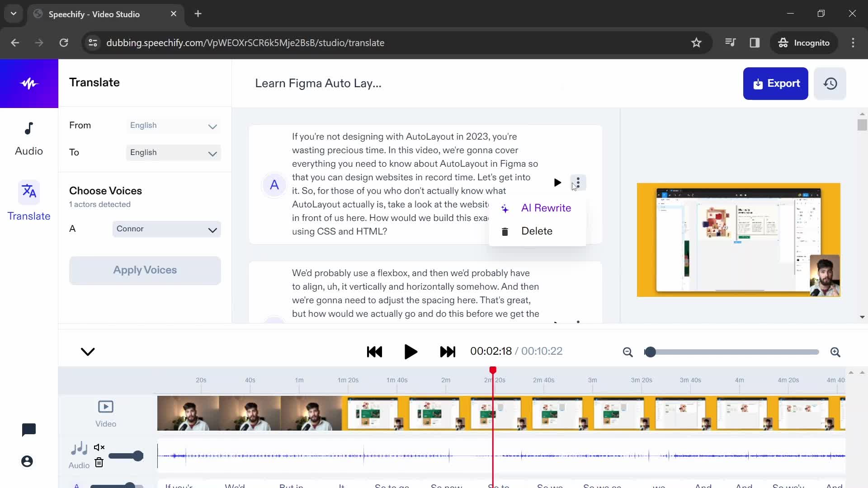Delete the Audio track with trash icon

99,462
